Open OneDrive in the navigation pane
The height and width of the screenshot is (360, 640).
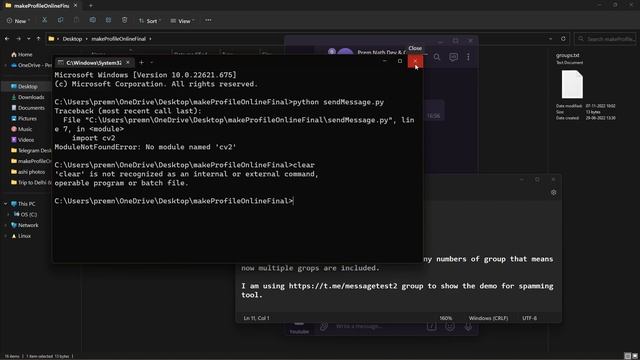[31, 65]
